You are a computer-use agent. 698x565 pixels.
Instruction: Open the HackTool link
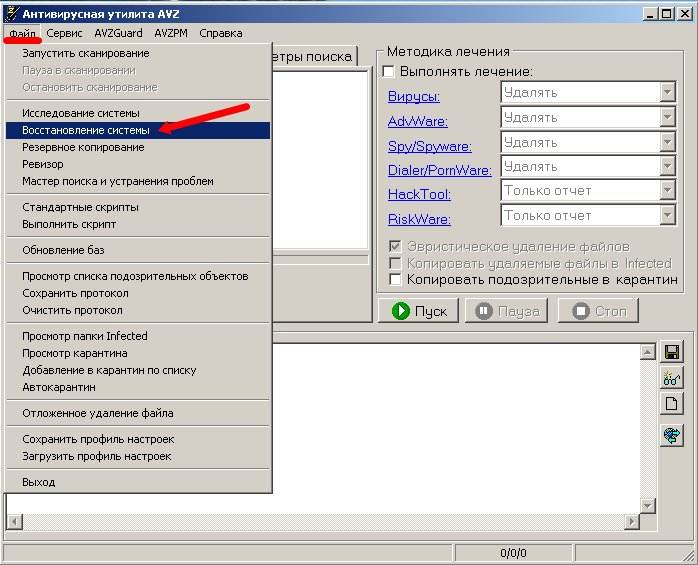419,195
